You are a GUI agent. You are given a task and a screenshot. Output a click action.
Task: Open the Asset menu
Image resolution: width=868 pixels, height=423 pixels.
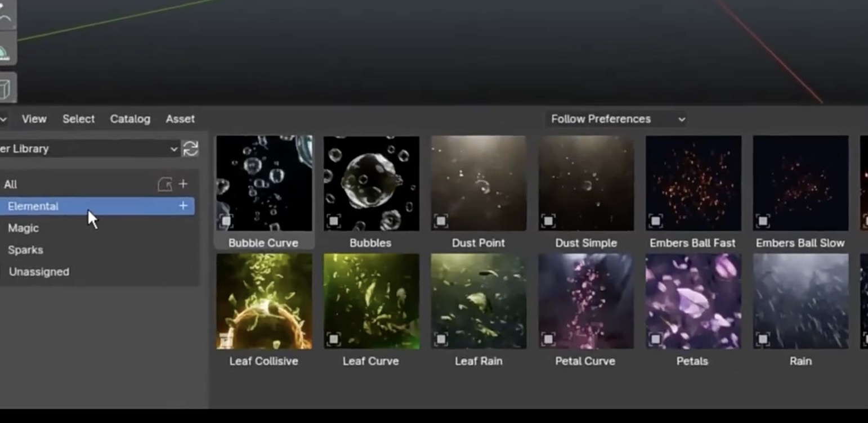click(x=180, y=119)
